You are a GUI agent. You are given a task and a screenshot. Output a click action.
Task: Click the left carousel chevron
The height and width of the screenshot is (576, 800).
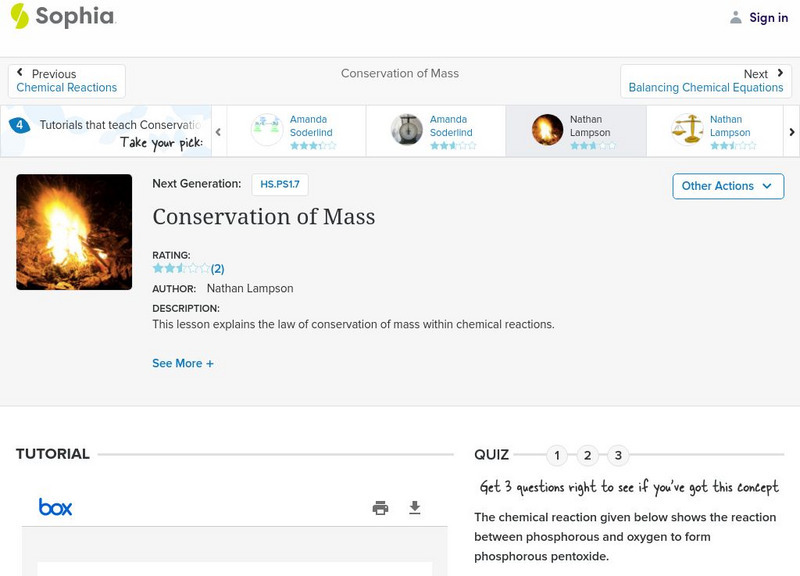click(216, 131)
